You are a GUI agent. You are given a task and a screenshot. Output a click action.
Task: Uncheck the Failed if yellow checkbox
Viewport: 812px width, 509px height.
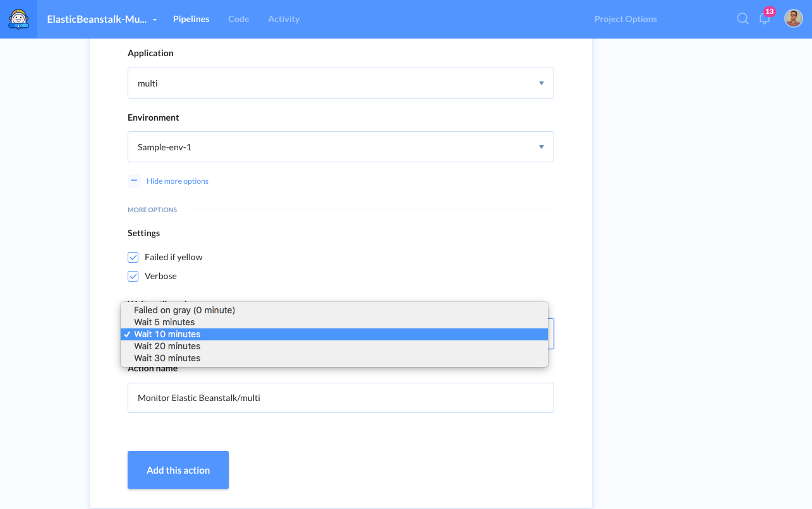pos(133,257)
